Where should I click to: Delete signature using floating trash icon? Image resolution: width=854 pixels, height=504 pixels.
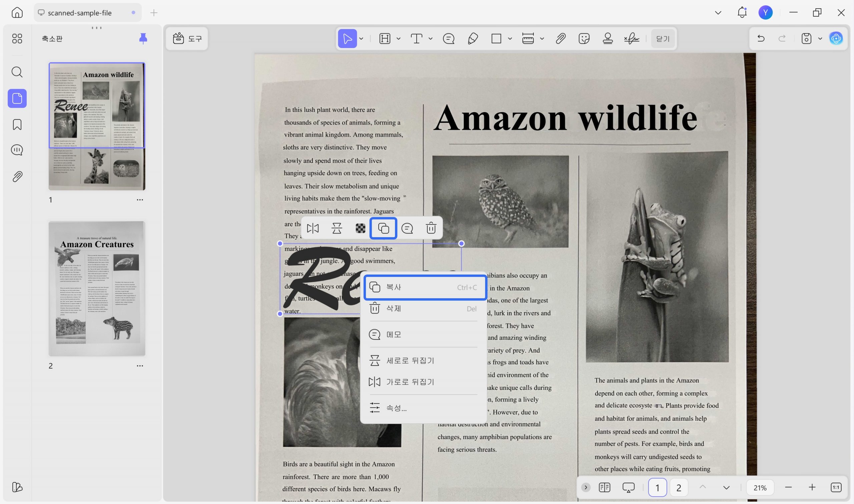[431, 228]
